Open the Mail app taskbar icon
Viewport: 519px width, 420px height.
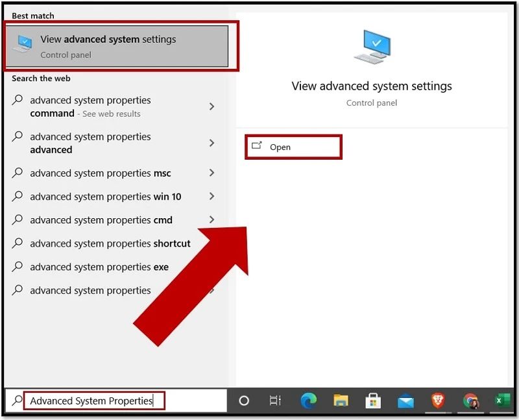pos(405,401)
